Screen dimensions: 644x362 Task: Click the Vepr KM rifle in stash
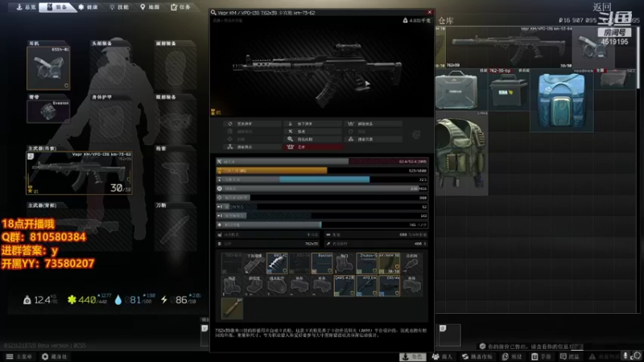(x=509, y=47)
